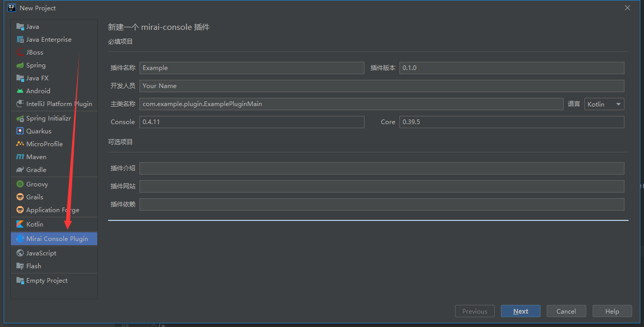Pick the Groovy circle icon
The image size is (644, 327).
pos(20,184)
